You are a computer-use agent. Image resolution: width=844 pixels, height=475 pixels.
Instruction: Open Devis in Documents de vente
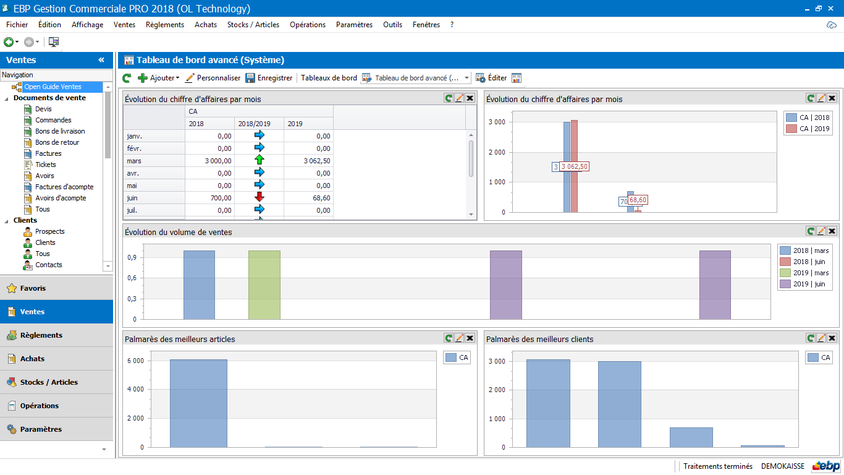[x=43, y=109]
